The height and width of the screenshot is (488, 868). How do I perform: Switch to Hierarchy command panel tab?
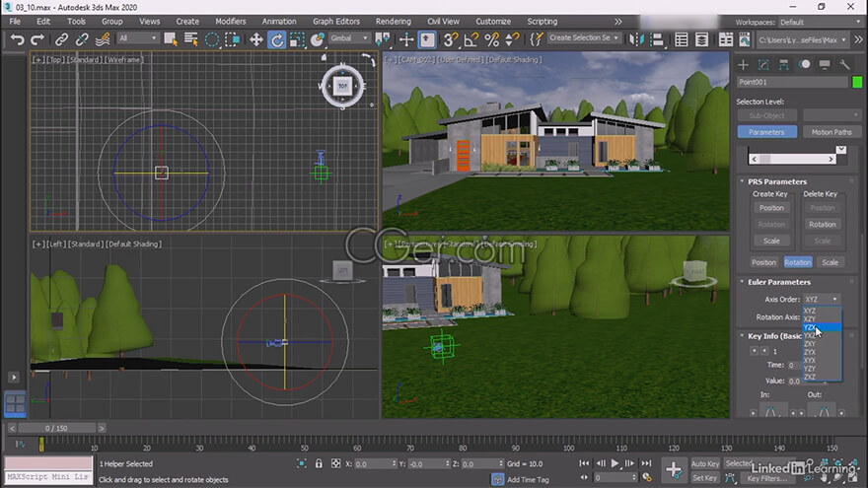point(784,65)
